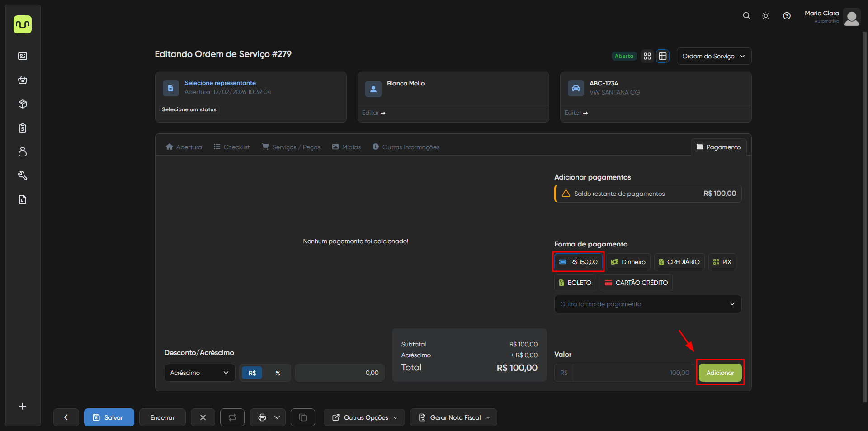This screenshot has width=868, height=431.
Task: Click the green Adicionar button
Action: (x=720, y=373)
